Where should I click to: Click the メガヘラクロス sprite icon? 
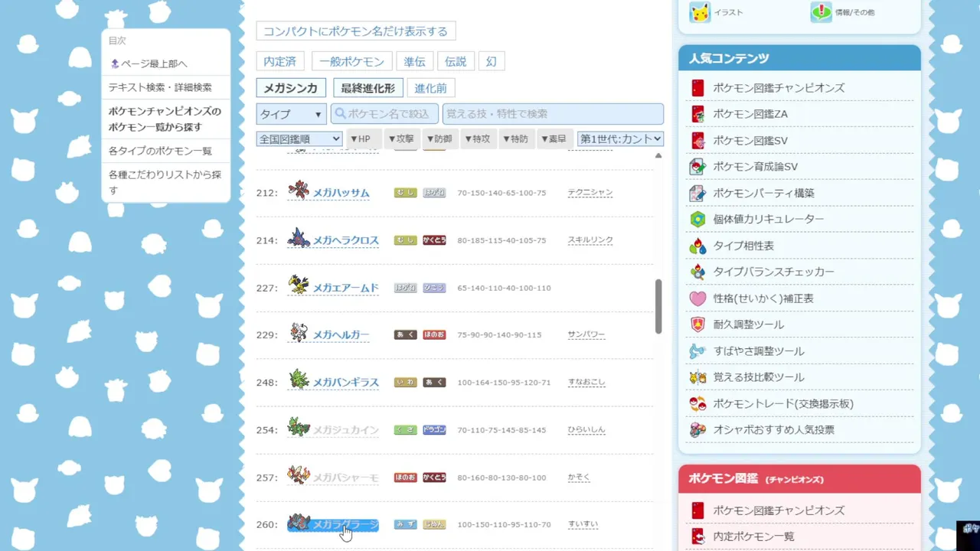click(299, 239)
